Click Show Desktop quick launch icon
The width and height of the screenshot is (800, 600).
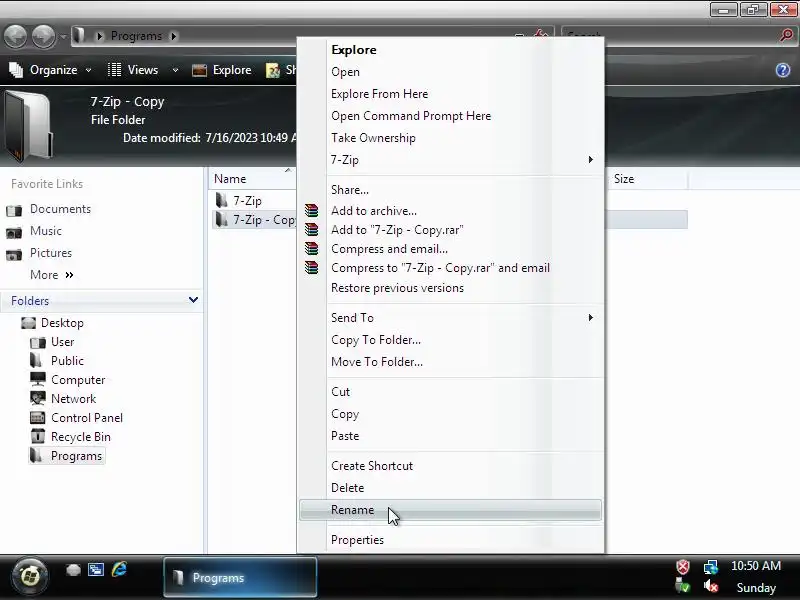click(73, 569)
